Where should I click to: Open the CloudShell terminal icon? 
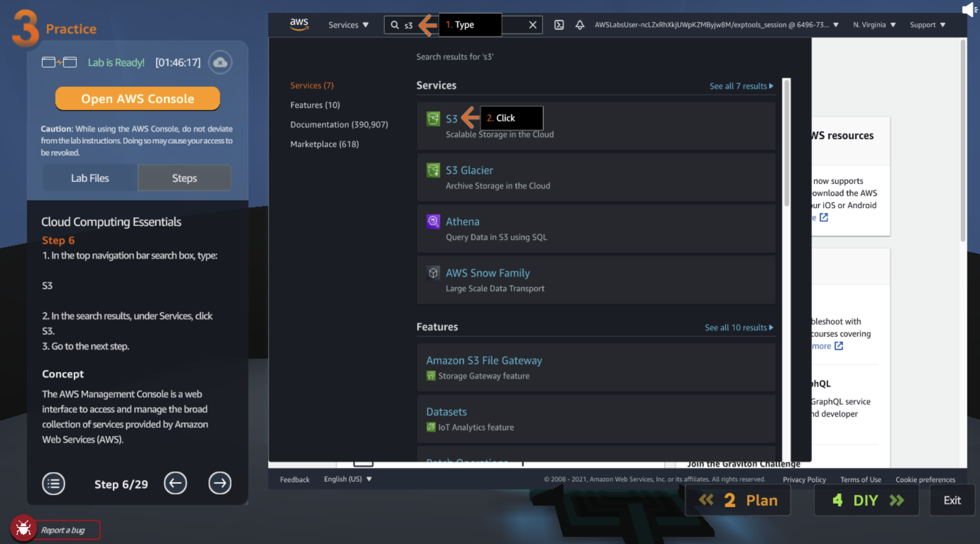(558, 25)
